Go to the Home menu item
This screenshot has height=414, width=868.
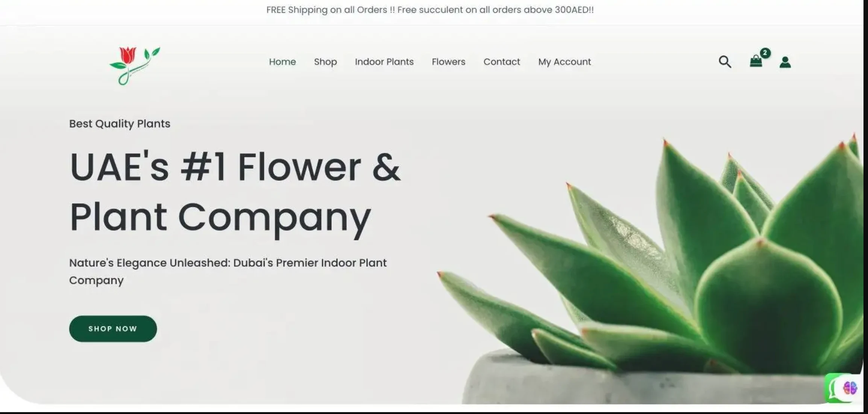[282, 62]
